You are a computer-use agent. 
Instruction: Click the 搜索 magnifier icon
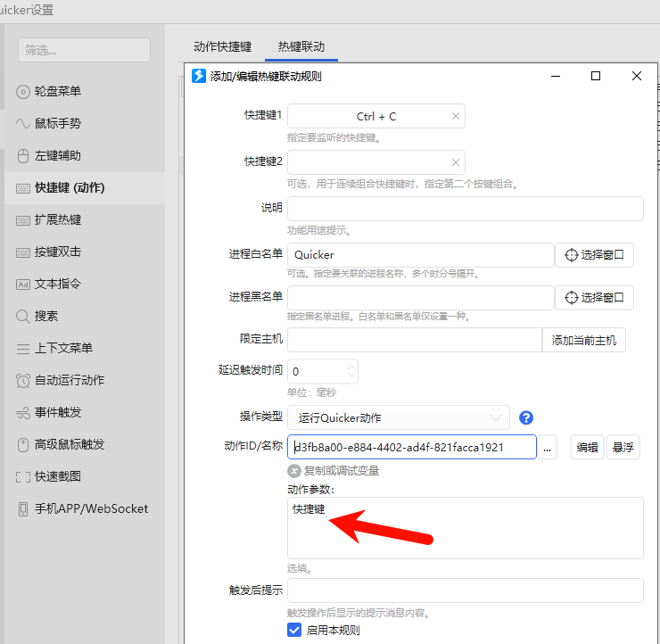(22, 317)
